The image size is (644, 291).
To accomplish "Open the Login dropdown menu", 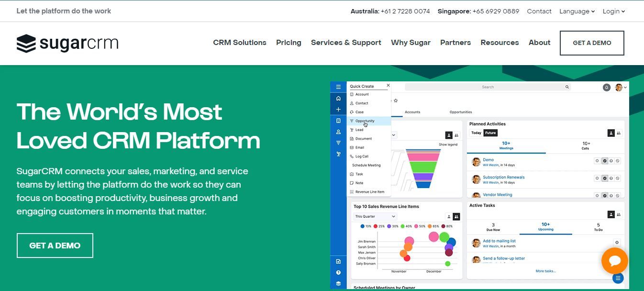I will click(x=613, y=11).
